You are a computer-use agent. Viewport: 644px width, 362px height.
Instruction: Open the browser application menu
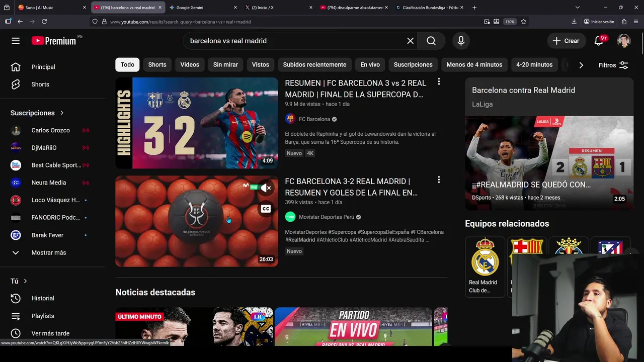pos(637,22)
